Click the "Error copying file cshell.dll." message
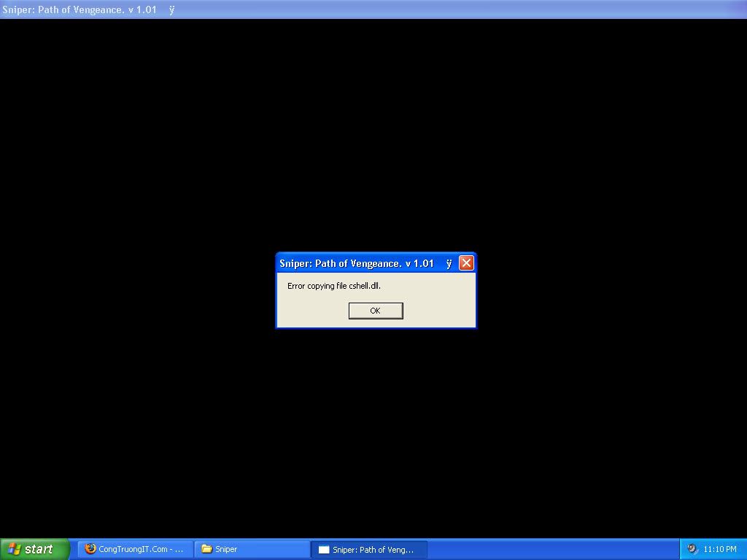The height and width of the screenshot is (560, 747). point(333,286)
